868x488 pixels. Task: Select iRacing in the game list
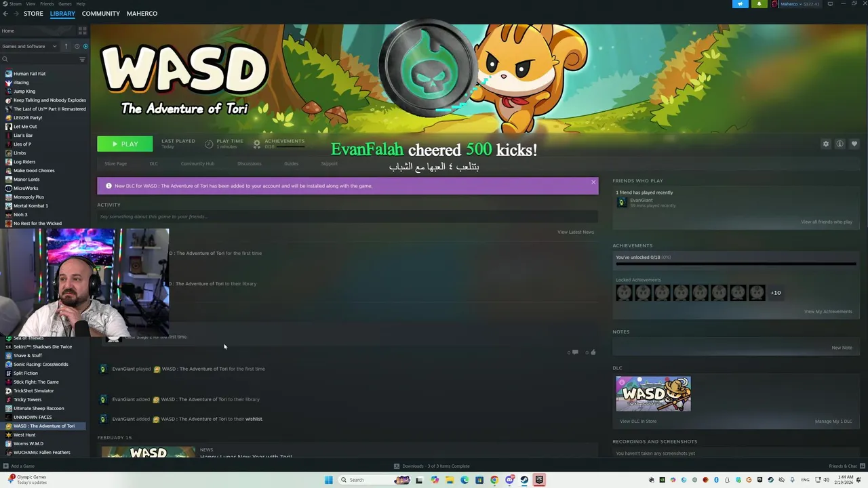[x=21, y=83]
